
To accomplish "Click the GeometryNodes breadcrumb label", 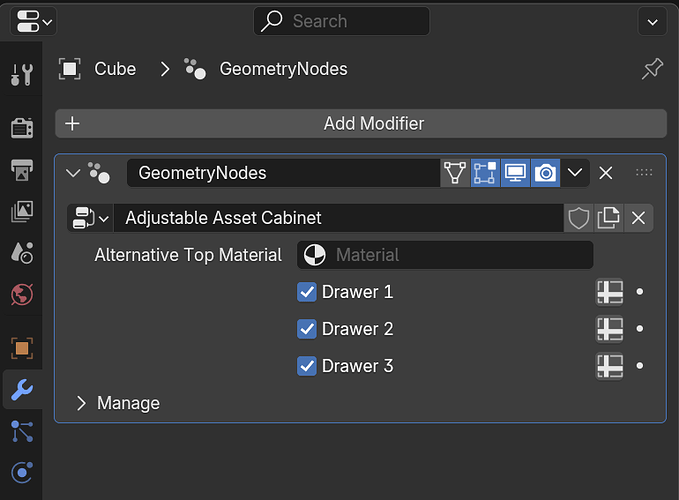I will click(x=283, y=69).
